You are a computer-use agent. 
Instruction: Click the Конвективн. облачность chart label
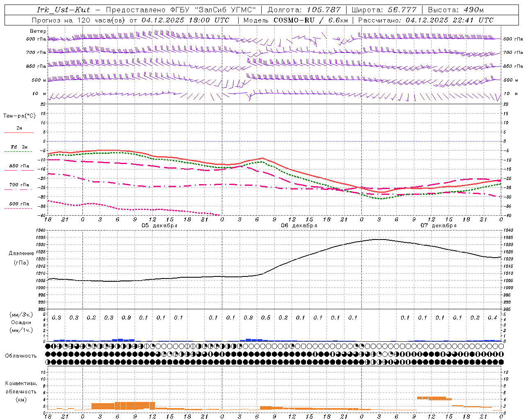(x=21, y=391)
